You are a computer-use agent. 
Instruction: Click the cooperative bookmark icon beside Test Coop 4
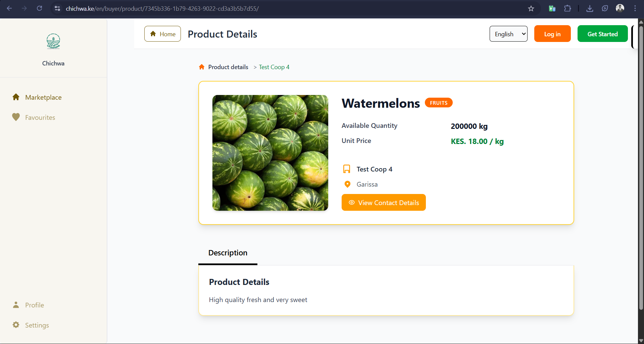click(x=347, y=169)
